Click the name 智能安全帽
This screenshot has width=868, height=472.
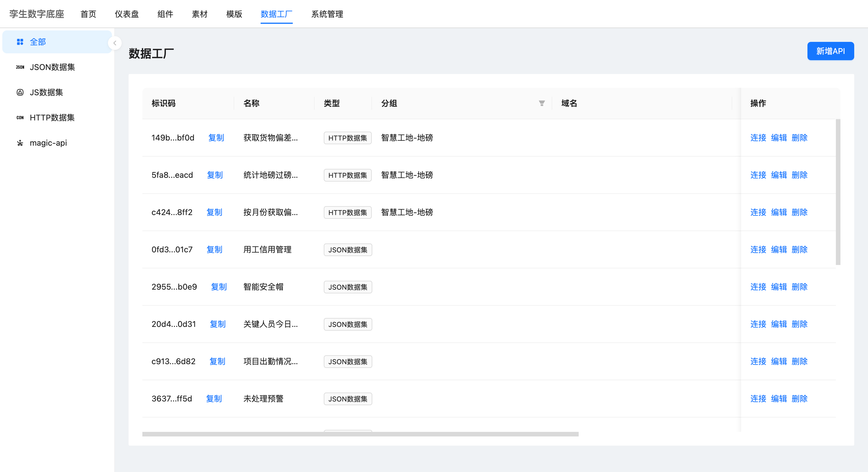pyautogui.click(x=263, y=287)
